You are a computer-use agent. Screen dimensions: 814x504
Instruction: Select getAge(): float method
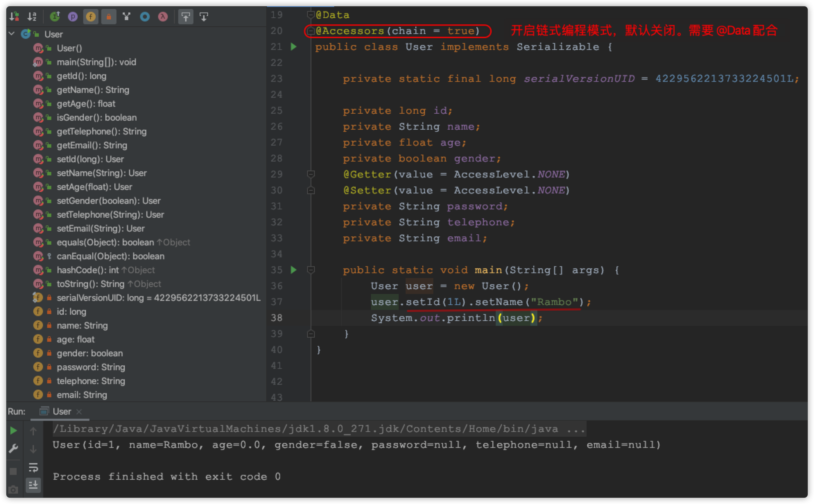pos(86,104)
